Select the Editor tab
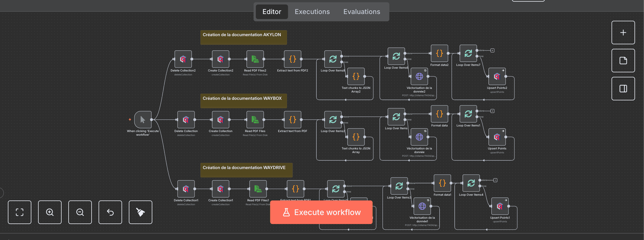Image resolution: width=644 pixels, height=240 pixels. 272,12
